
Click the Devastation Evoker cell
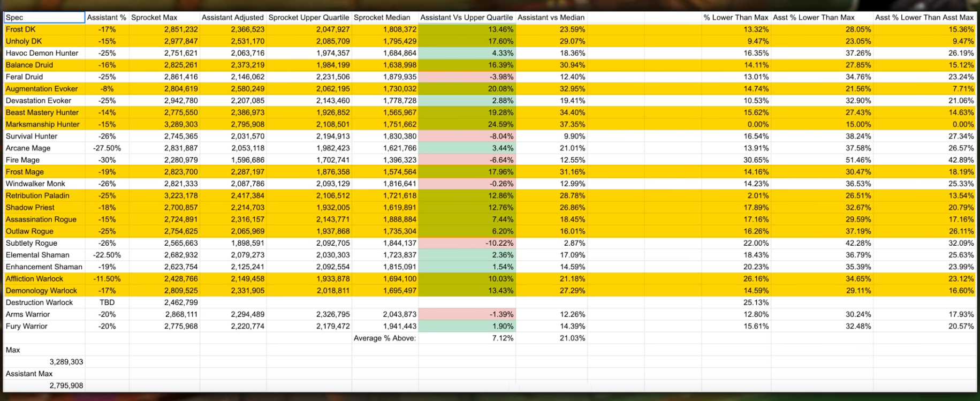pyautogui.click(x=44, y=101)
